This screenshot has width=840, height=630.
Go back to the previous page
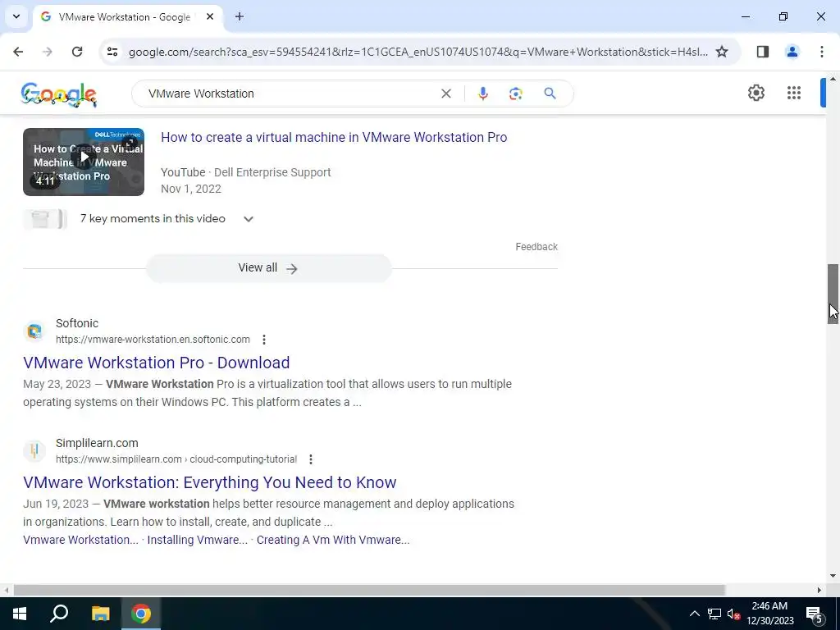(18, 52)
